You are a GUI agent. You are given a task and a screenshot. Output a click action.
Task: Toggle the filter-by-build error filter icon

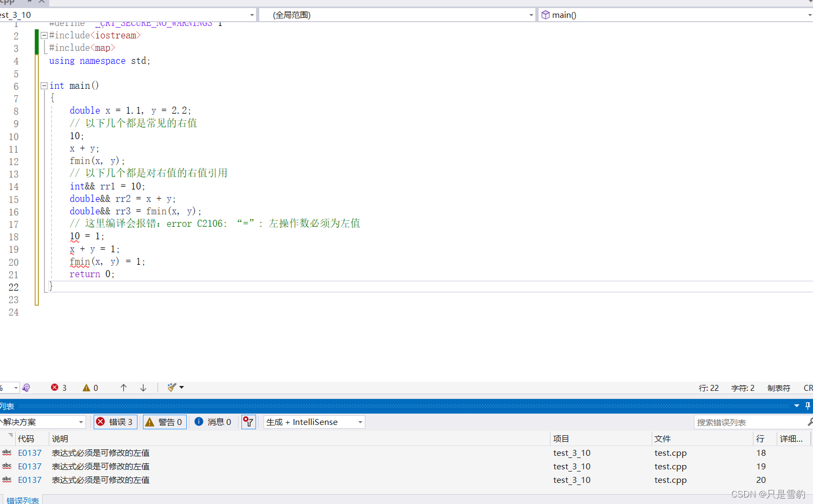point(248,422)
